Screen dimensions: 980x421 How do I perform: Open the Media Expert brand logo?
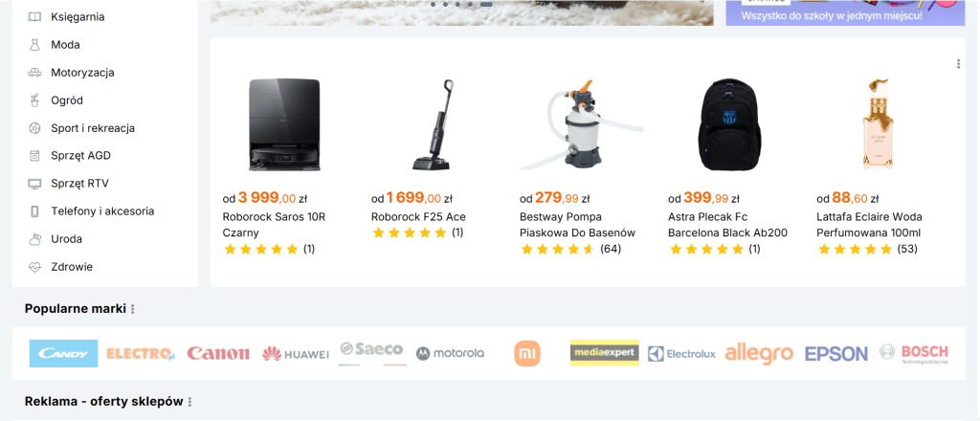click(x=605, y=353)
